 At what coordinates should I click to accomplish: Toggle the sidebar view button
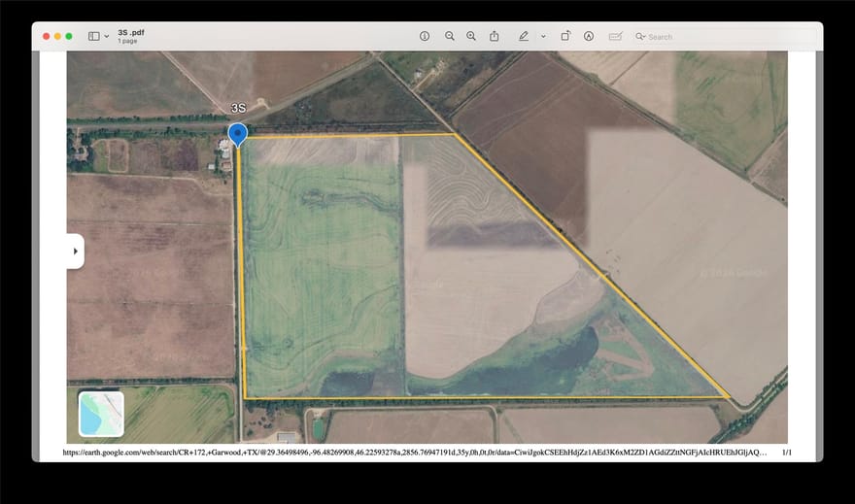pyautogui.click(x=94, y=37)
